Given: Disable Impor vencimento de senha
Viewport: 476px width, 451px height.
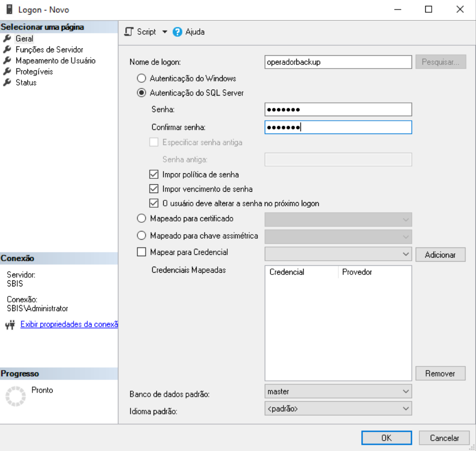Looking at the screenshot, I should [x=154, y=189].
